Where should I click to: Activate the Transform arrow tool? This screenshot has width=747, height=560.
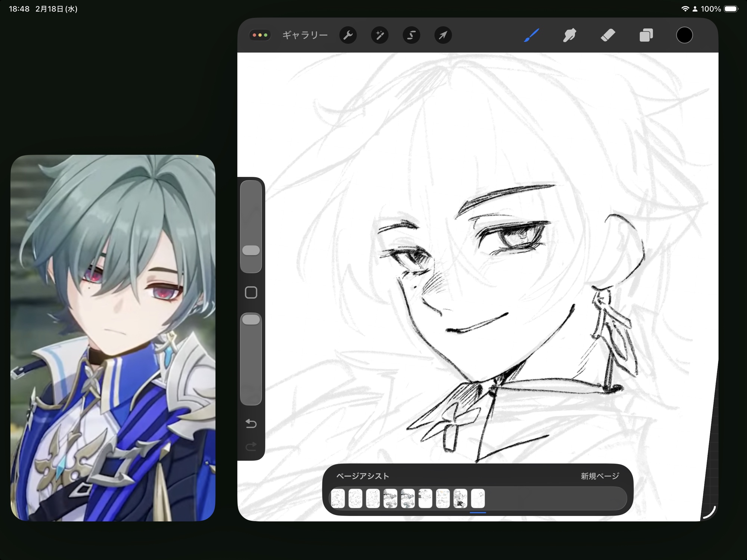(443, 35)
